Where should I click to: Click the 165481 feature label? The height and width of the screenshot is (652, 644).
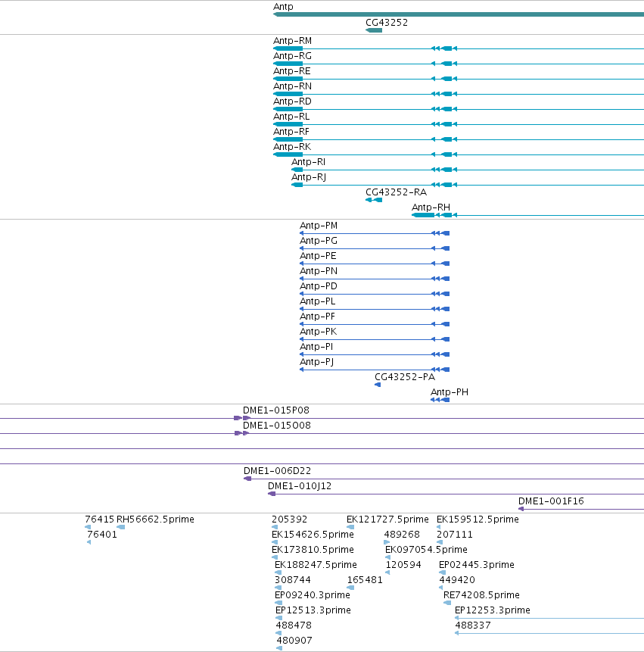[x=365, y=580]
